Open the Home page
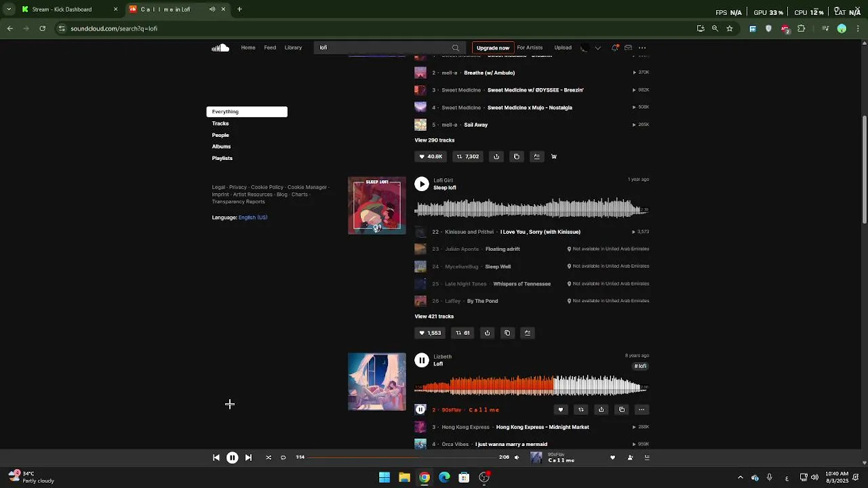The image size is (868, 488). coord(248,47)
